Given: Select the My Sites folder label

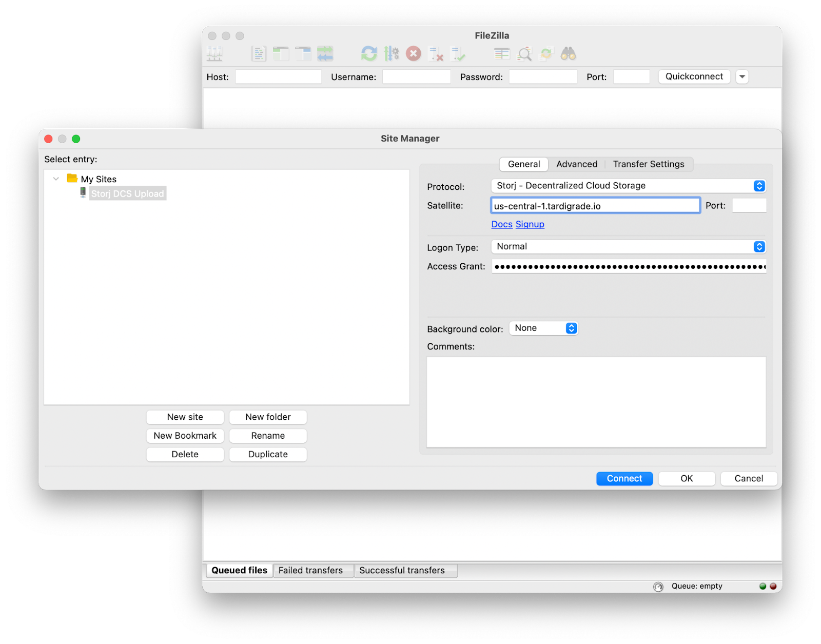Looking at the screenshot, I should point(99,179).
